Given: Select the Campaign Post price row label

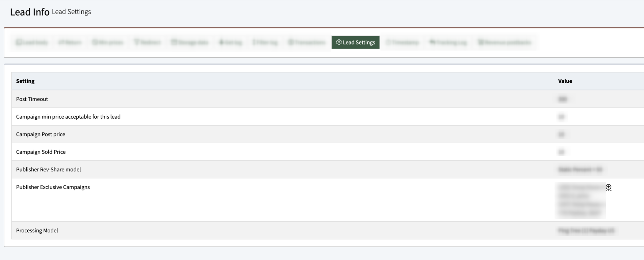Looking at the screenshot, I should click(41, 134).
